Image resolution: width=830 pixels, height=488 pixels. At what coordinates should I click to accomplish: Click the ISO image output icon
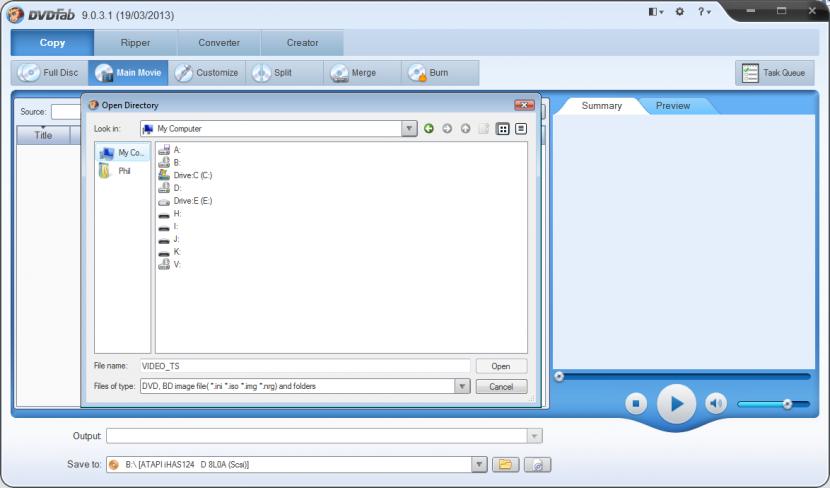537,465
